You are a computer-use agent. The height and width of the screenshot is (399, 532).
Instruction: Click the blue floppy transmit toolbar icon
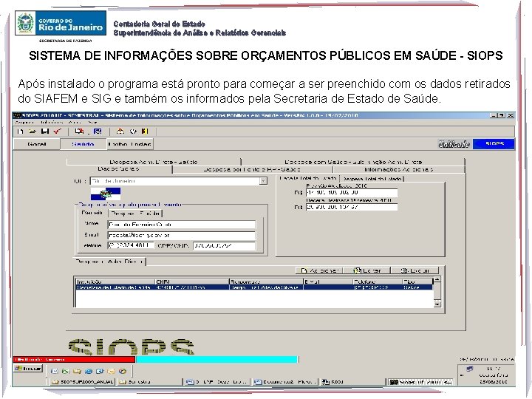coord(98,132)
